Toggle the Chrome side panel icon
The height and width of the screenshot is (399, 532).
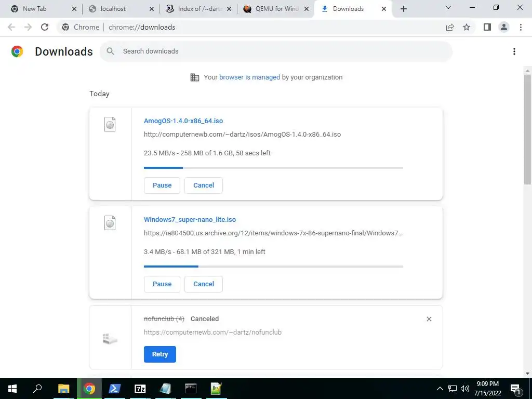(x=487, y=27)
